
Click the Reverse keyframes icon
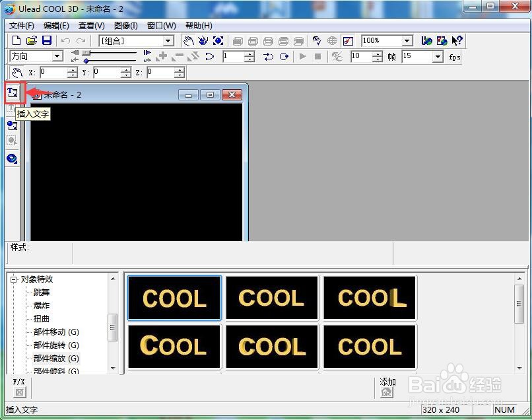click(193, 56)
